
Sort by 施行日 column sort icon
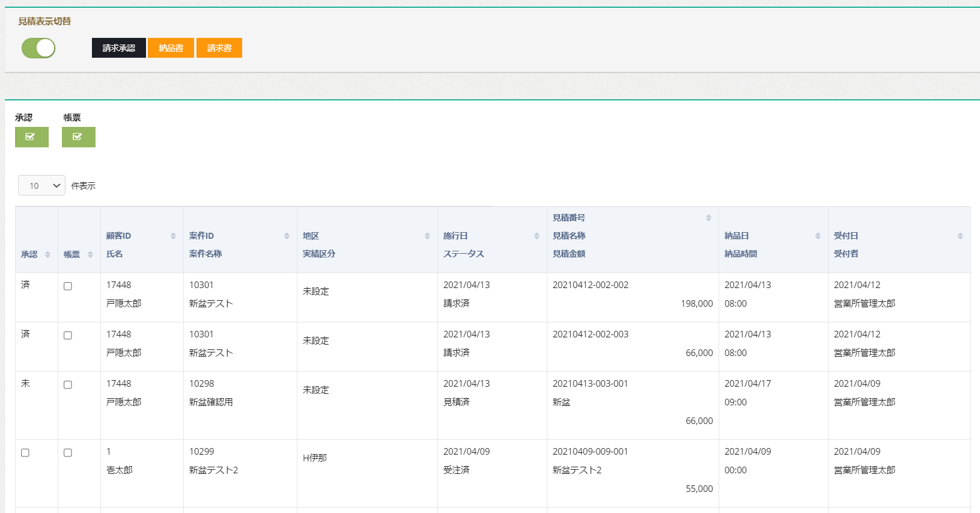pyautogui.click(x=537, y=236)
